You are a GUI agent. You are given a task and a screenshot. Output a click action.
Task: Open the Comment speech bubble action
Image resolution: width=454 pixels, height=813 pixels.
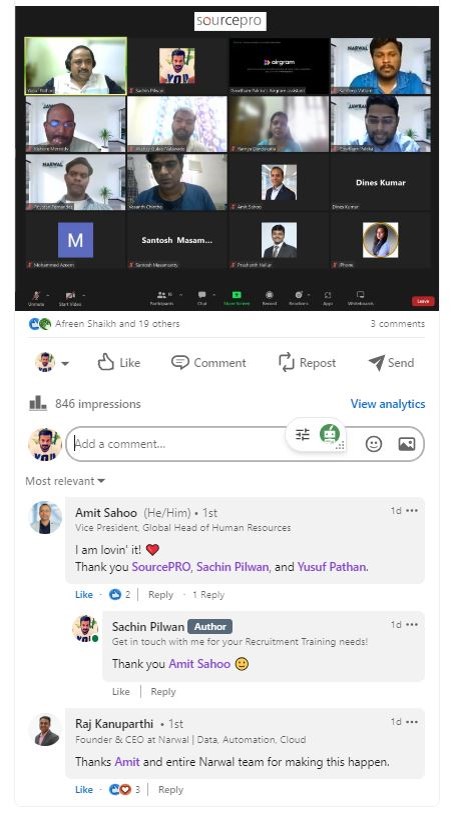(x=180, y=362)
